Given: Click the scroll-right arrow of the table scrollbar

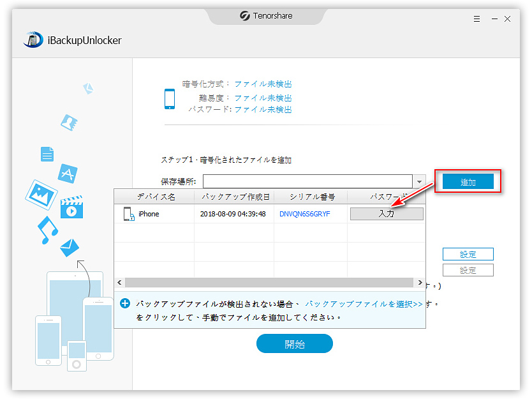Looking at the screenshot, I should point(420,283).
